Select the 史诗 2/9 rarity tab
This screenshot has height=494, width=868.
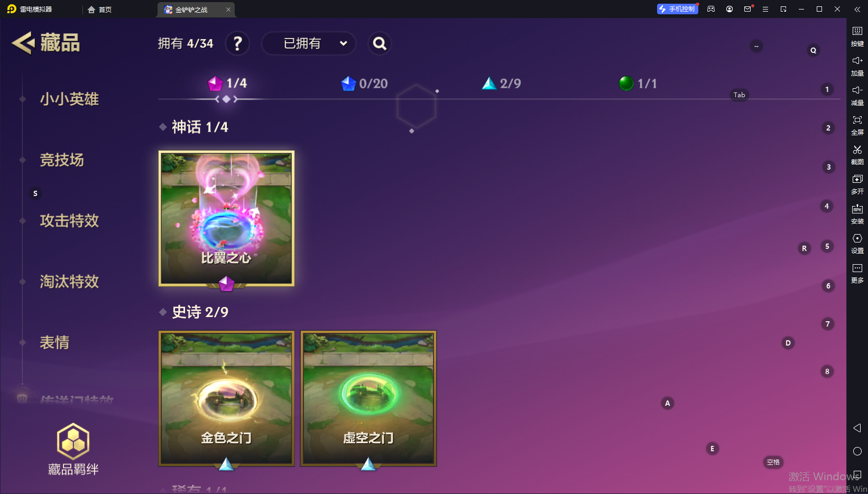[501, 83]
